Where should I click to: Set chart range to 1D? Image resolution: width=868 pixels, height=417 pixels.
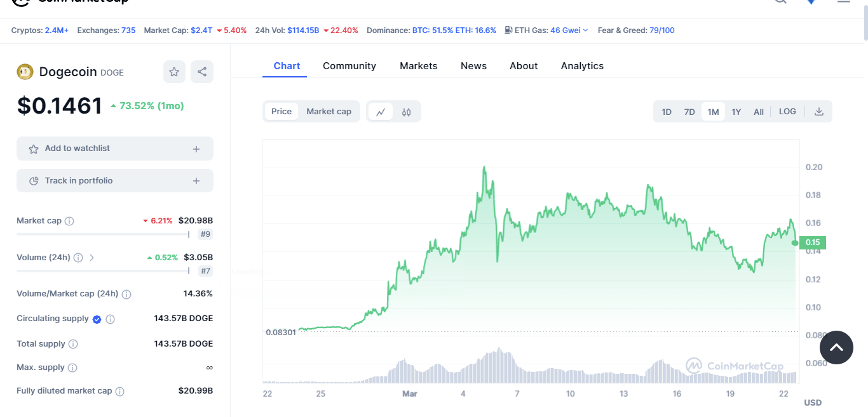[667, 112]
